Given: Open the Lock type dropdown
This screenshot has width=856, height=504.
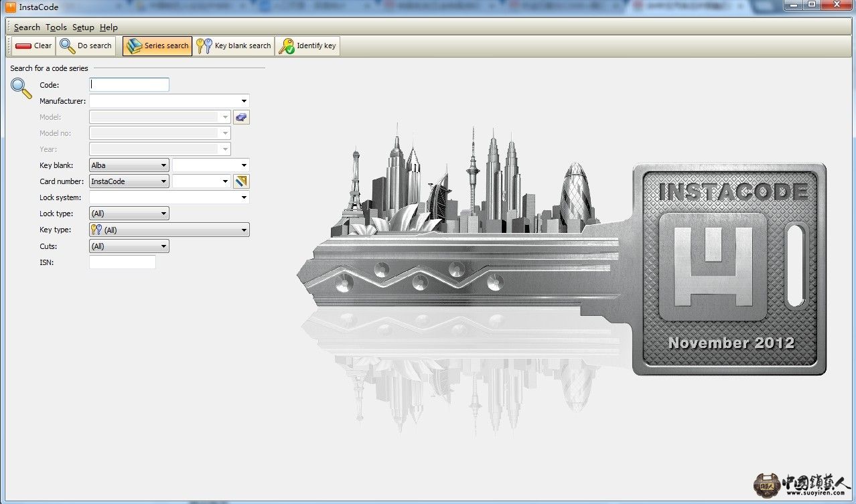Looking at the screenshot, I should click(x=129, y=214).
